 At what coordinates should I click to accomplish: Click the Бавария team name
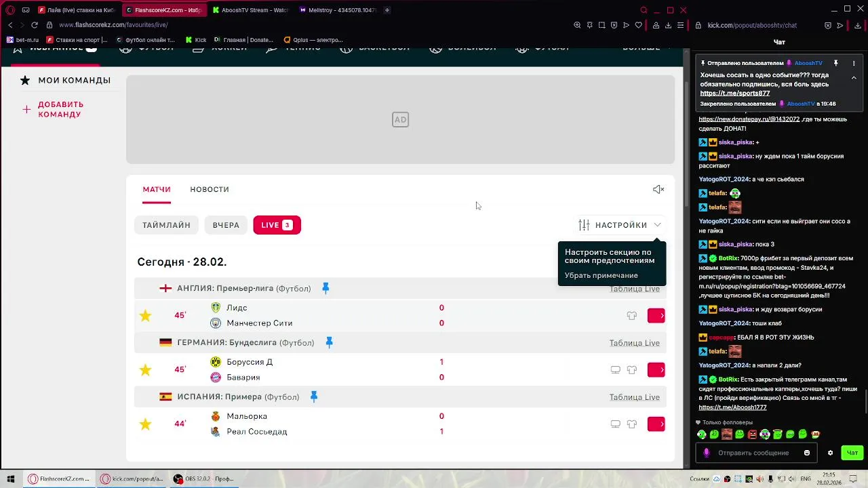tap(243, 378)
